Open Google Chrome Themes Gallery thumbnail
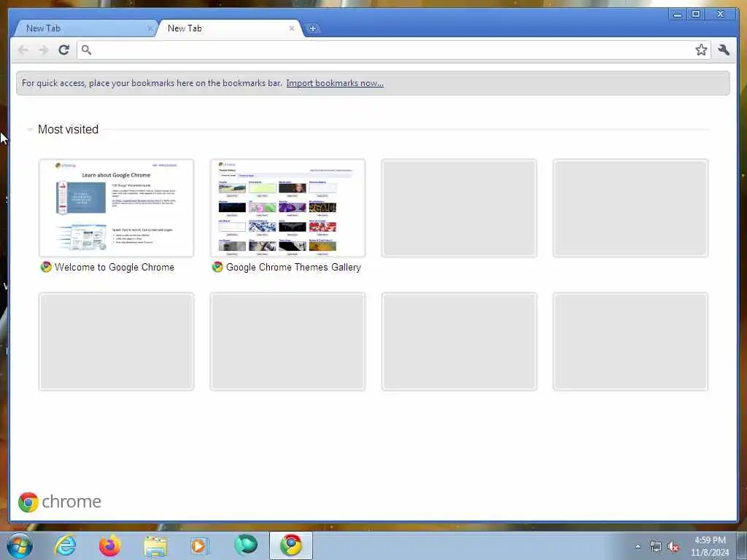This screenshot has height=560, width=747. click(287, 208)
